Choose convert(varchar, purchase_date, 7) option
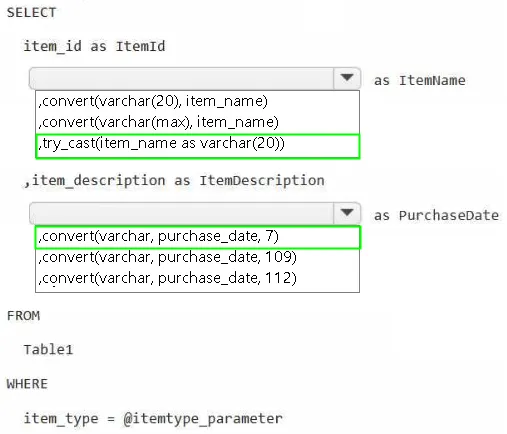 click(197, 237)
